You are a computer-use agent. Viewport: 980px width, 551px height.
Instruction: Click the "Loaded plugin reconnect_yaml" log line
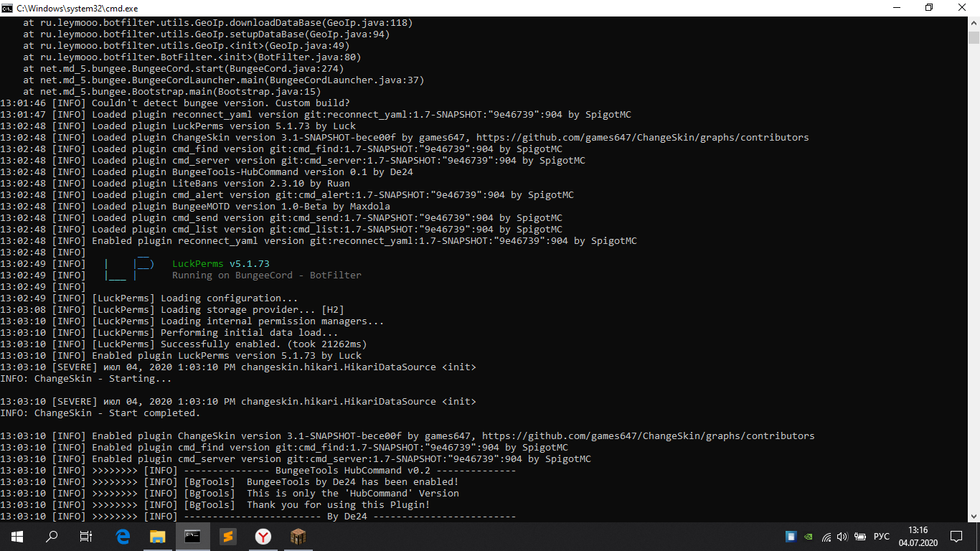pos(316,115)
